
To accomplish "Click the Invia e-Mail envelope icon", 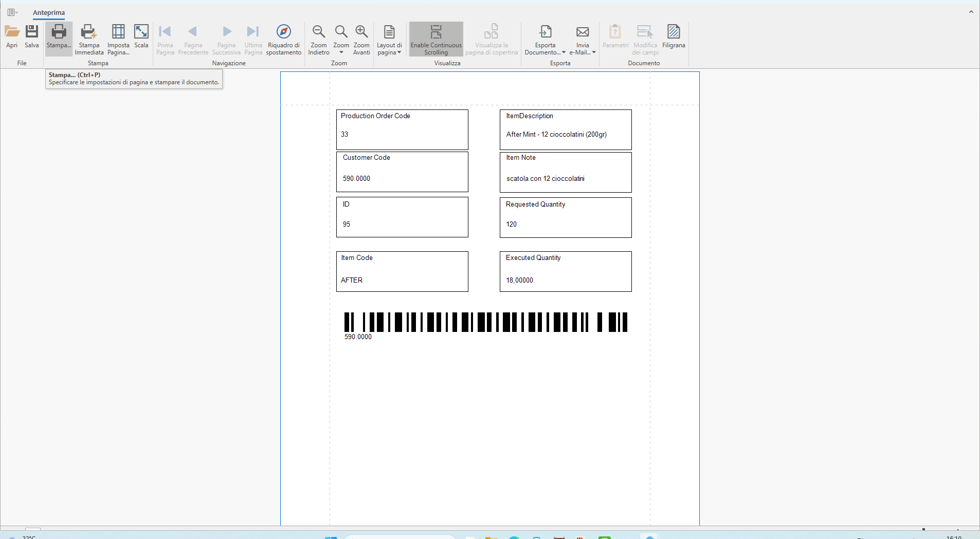I will coord(583,32).
